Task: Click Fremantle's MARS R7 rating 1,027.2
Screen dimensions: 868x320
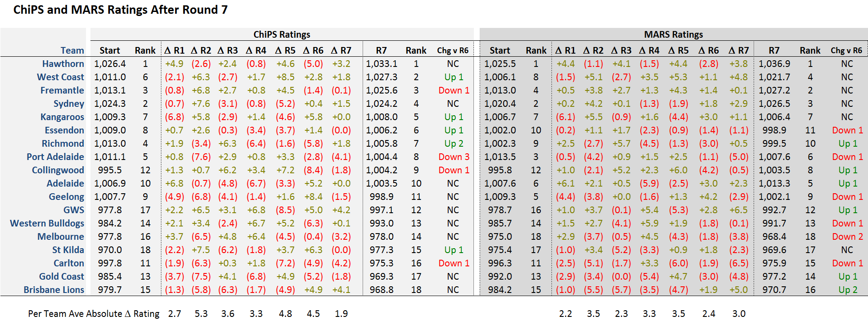Action: (x=774, y=90)
